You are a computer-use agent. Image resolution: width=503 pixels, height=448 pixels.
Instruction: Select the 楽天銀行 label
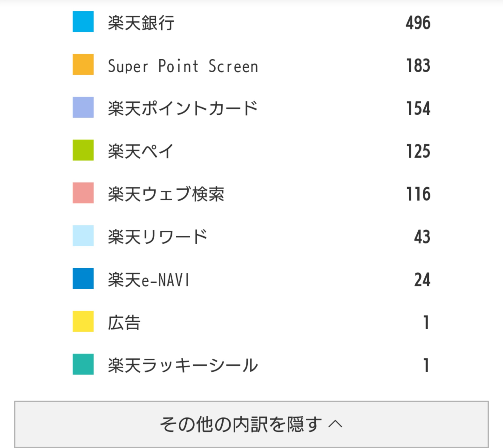point(141,23)
